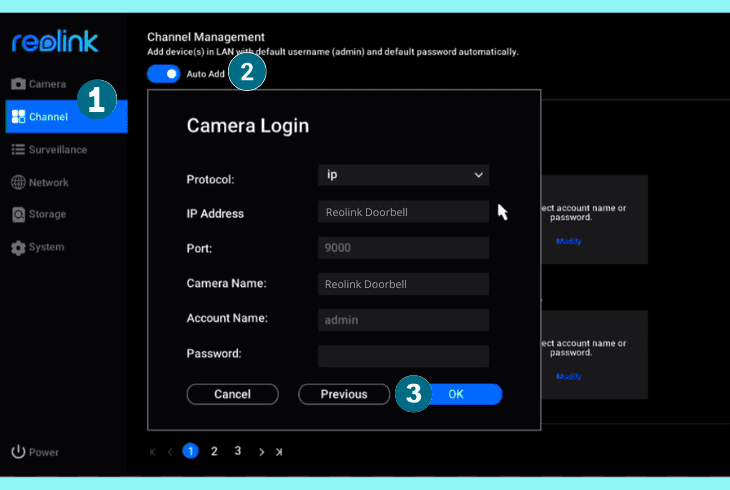The height and width of the screenshot is (490, 730).
Task: Click the Port field showing 9000
Action: pyautogui.click(x=403, y=248)
